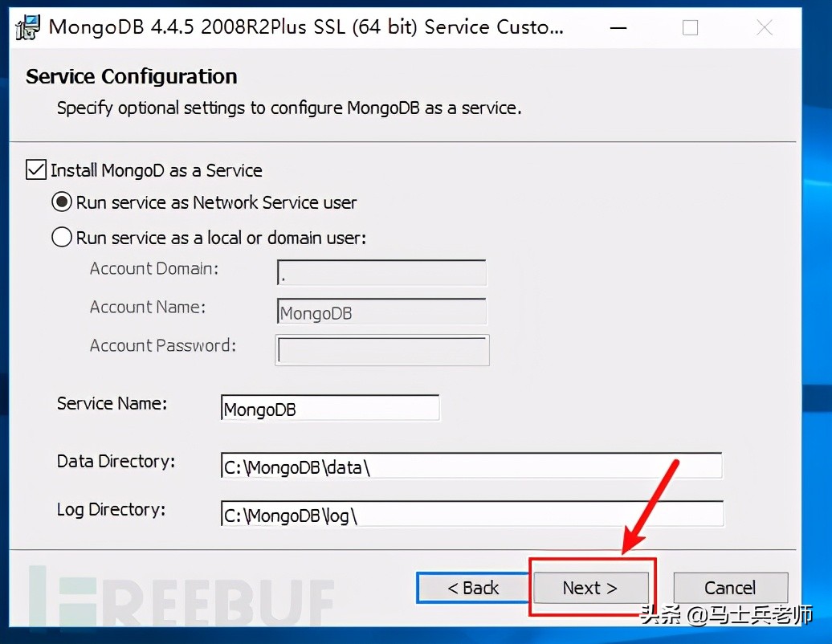Viewport: 832px width, 644px height.
Task: Click the 'Specify optional settings' description text
Action: click(289, 108)
